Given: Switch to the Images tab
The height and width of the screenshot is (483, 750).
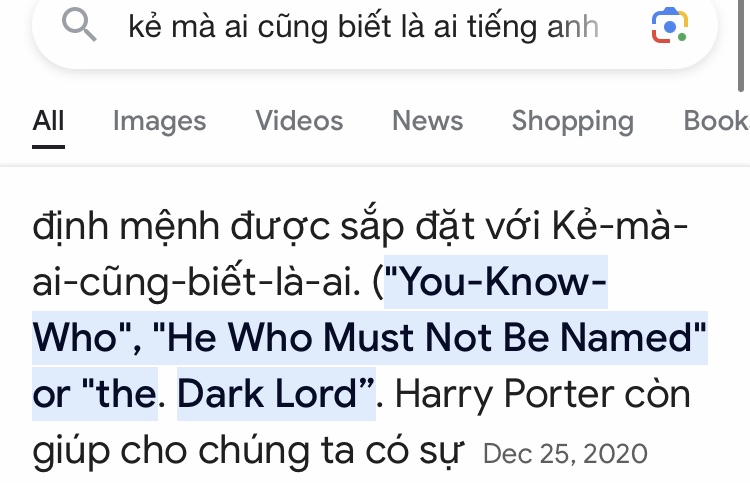Looking at the screenshot, I should point(159,121).
